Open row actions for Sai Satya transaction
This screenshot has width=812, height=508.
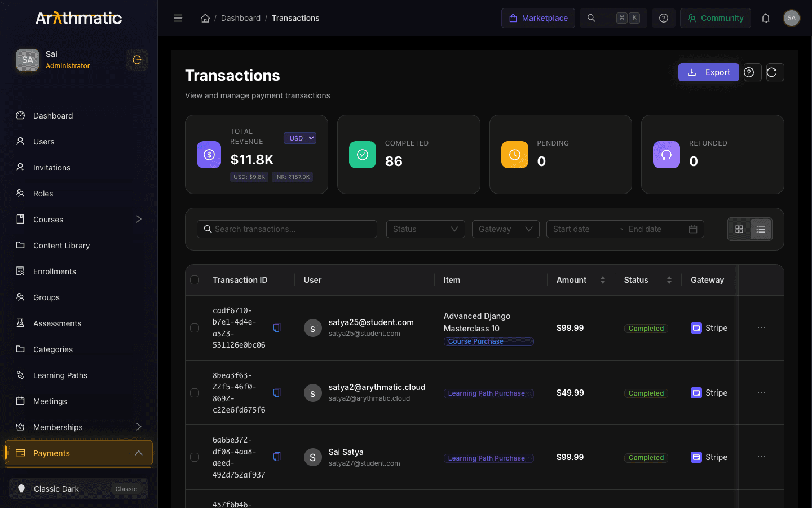click(761, 457)
